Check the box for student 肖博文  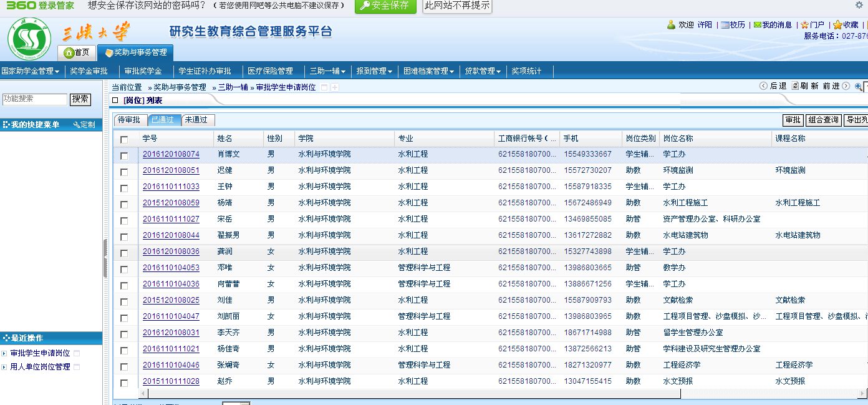tap(124, 155)
